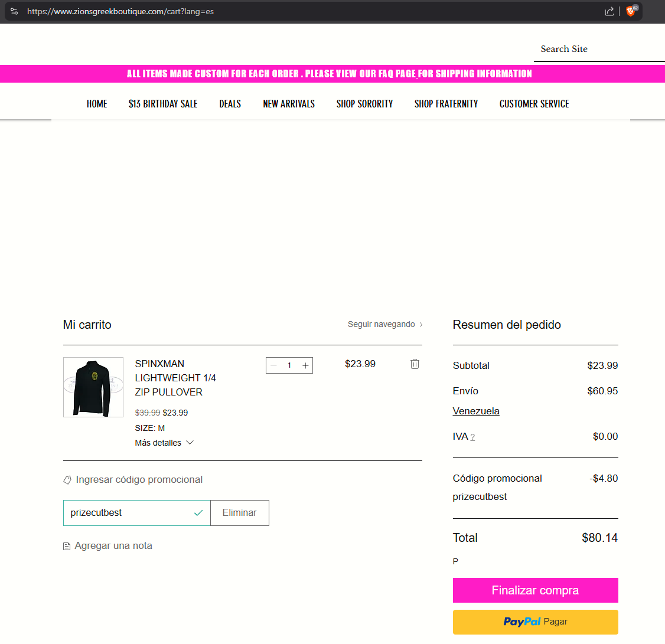665x644 pixels.
Task: Click the Total amount $80.14
Action: click(x=599, y=538)
